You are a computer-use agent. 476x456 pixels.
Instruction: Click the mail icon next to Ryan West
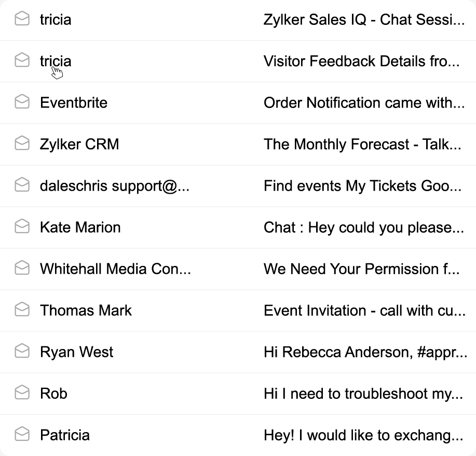tap(22, 352)
